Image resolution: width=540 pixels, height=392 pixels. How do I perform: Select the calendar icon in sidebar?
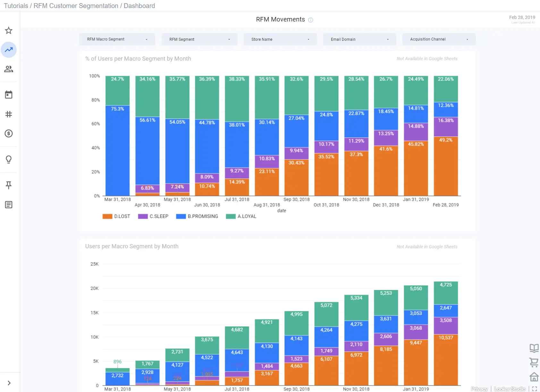tap(9, 95)
